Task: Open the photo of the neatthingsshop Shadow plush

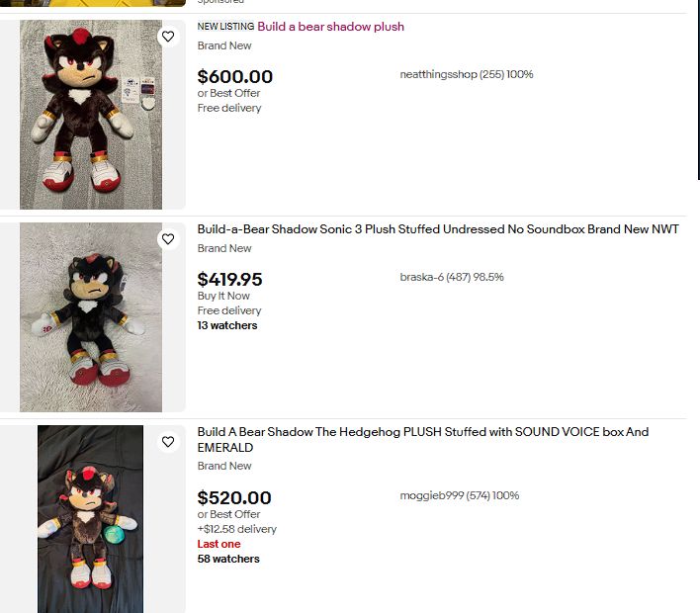Action: click(x=91, y=115)
